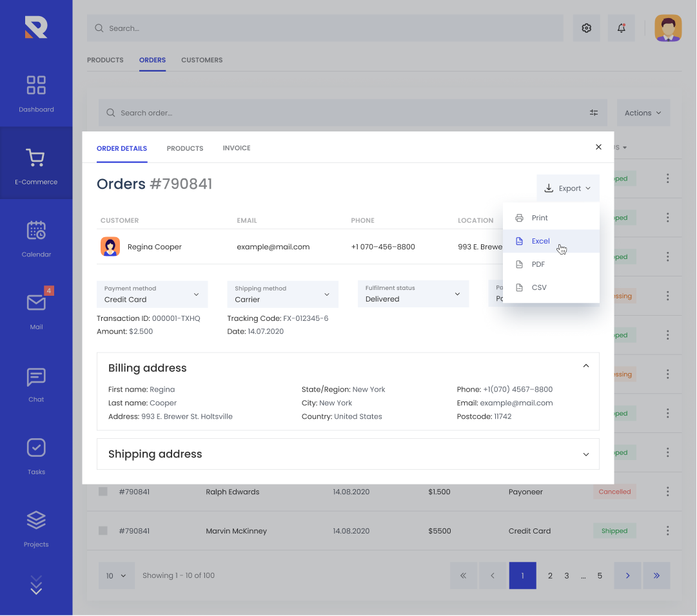The width and height of the screenshot is (697, 616).
Task: Go to first page double-arrow
Action: [x=463, y=575]
